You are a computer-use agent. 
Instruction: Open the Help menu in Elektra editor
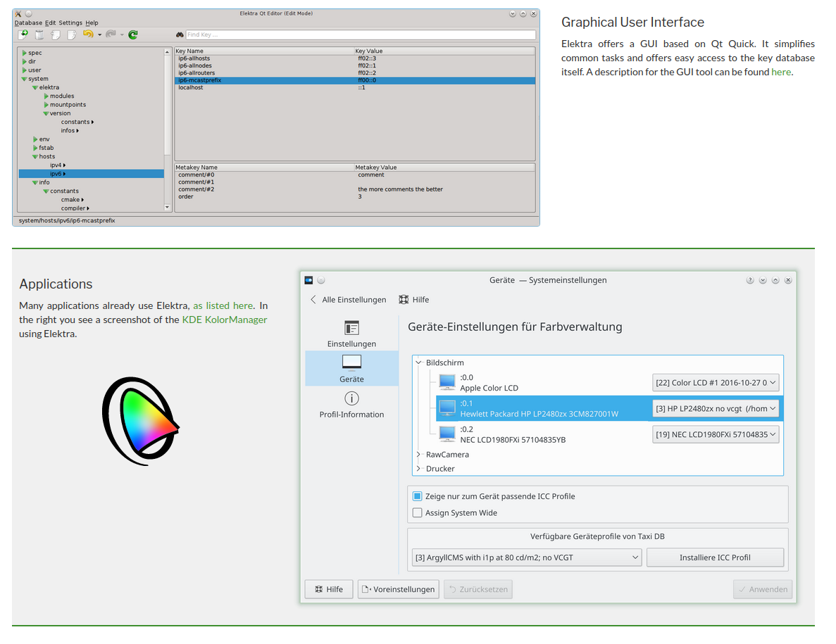pyautogui.click(x=92, y=23)
